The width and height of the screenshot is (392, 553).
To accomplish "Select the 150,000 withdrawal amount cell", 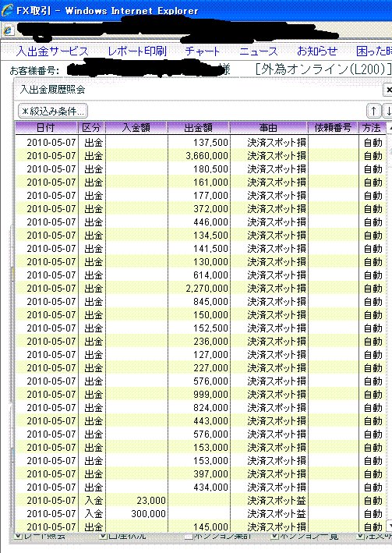I will (199, 315).
